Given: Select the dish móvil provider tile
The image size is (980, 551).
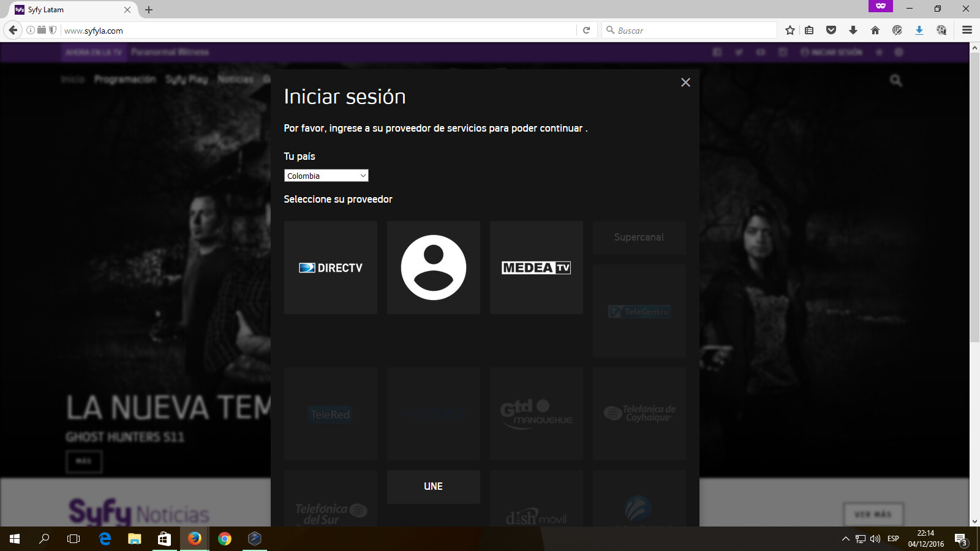Looking at the screenshot, I should [537, 498].
